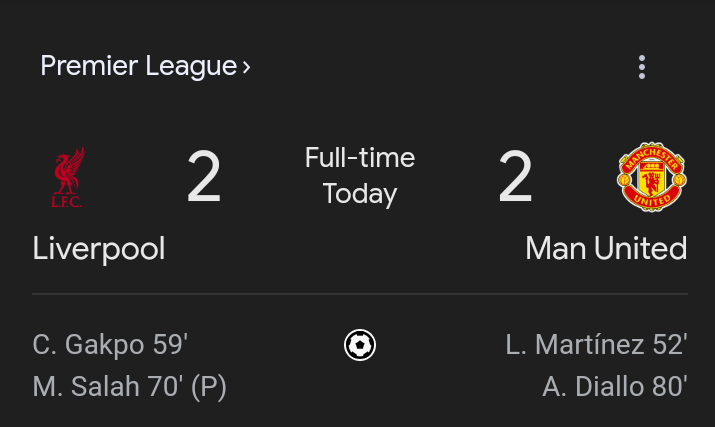
Task: Click the Manchester United club crest
Action: click(651, 177)
